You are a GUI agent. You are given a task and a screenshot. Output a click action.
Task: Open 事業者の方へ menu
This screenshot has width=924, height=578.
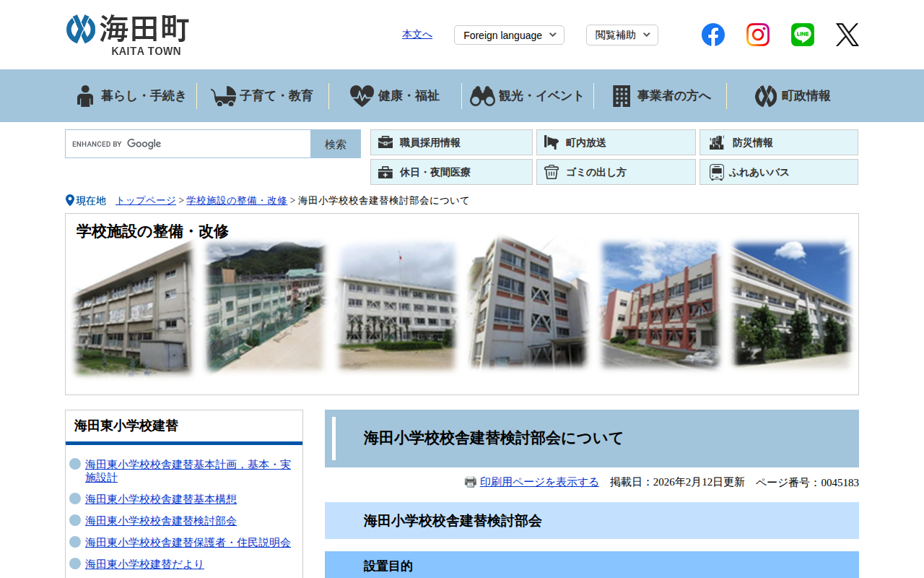tap(661, 95)
